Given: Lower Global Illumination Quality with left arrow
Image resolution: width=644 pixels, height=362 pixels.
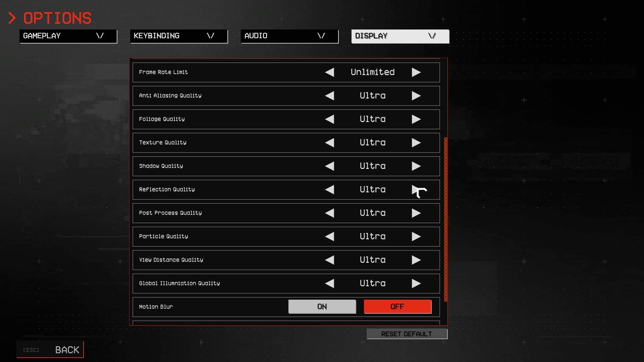Looking at the screenshot, I should (x=329, y=283).
